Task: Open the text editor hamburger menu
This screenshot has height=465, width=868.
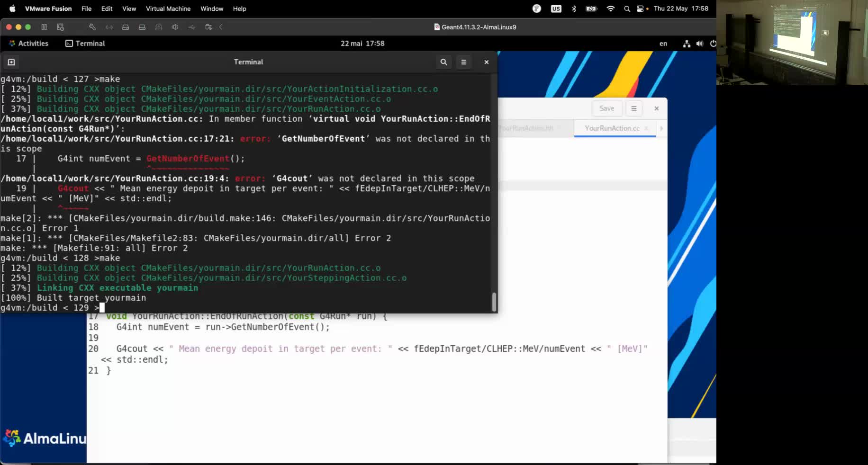Action: click(x=633, y=108)
